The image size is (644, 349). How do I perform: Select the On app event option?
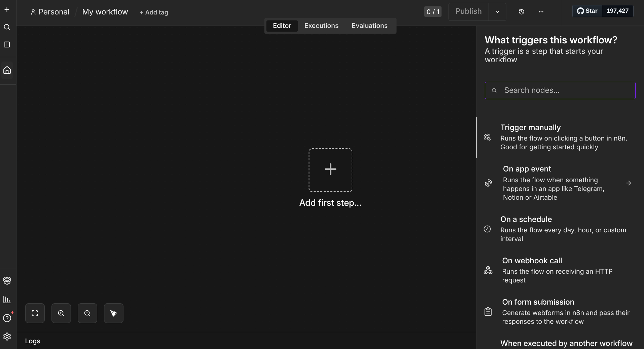(560, 183)
